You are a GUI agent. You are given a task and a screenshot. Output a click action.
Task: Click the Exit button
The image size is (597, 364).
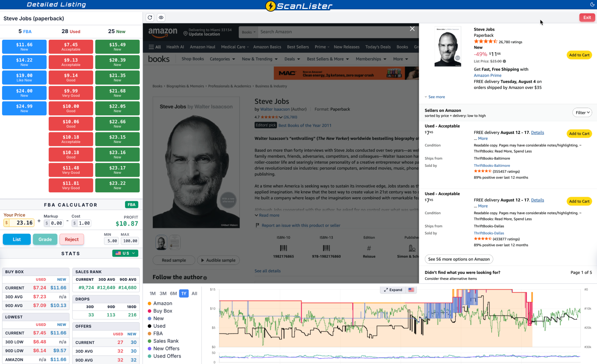click(587, 18)
